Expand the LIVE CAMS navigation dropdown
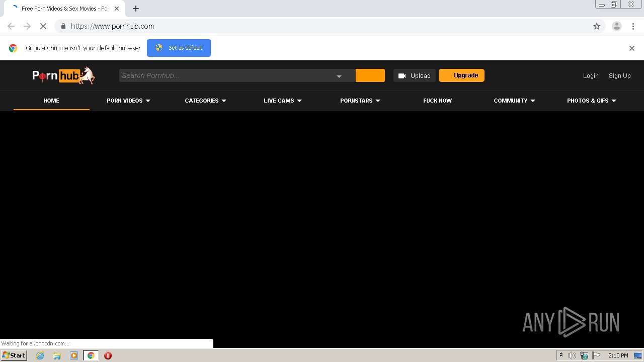 point(283,101)
